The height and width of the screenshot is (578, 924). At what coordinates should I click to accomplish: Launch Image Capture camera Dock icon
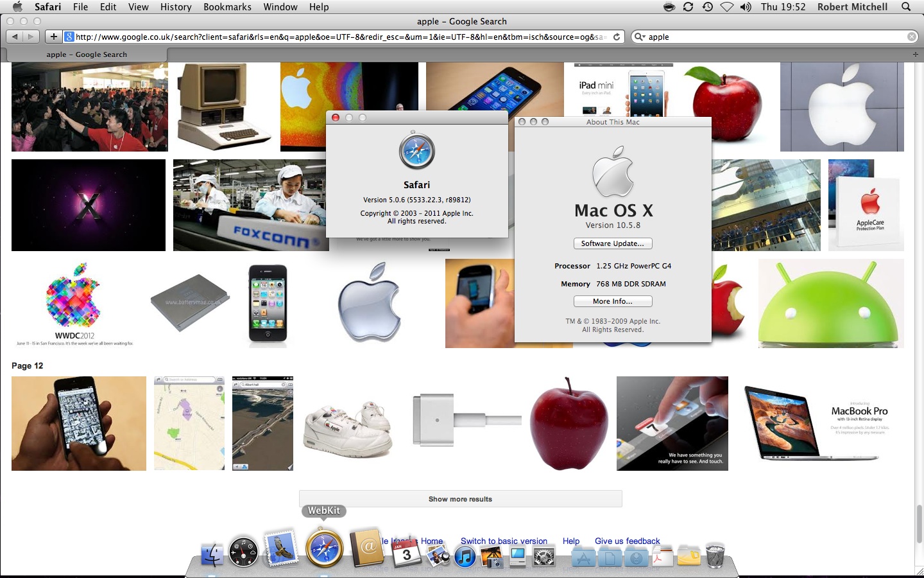click(492, 556)
